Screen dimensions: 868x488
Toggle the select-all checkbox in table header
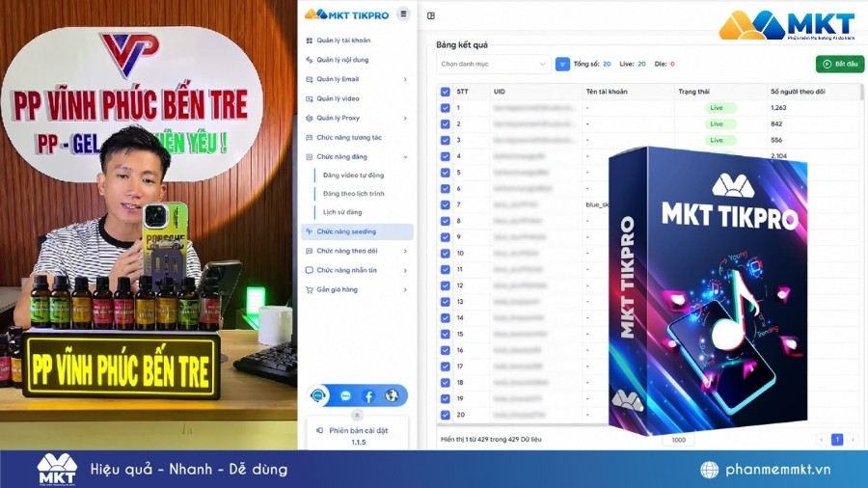point(445,92)
